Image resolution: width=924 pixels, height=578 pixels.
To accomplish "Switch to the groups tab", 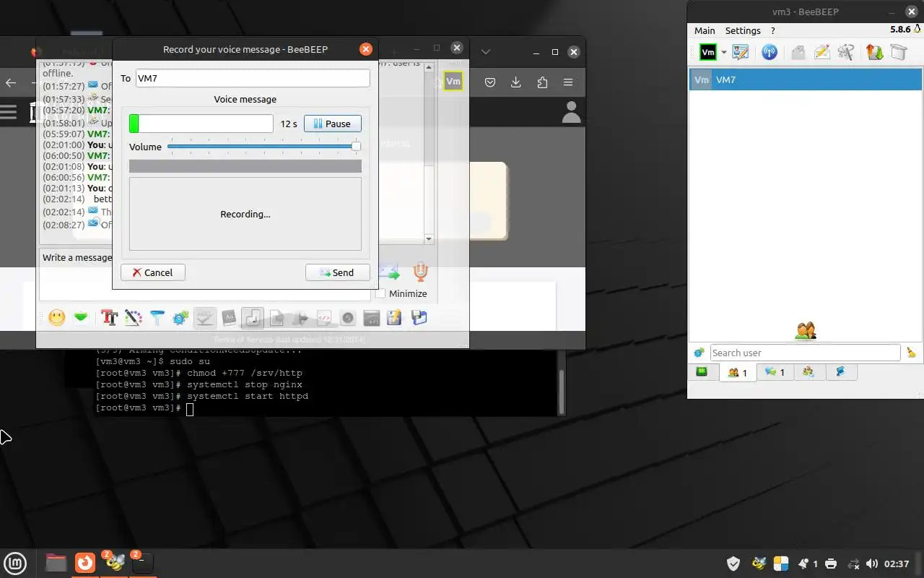I will 808,372.
